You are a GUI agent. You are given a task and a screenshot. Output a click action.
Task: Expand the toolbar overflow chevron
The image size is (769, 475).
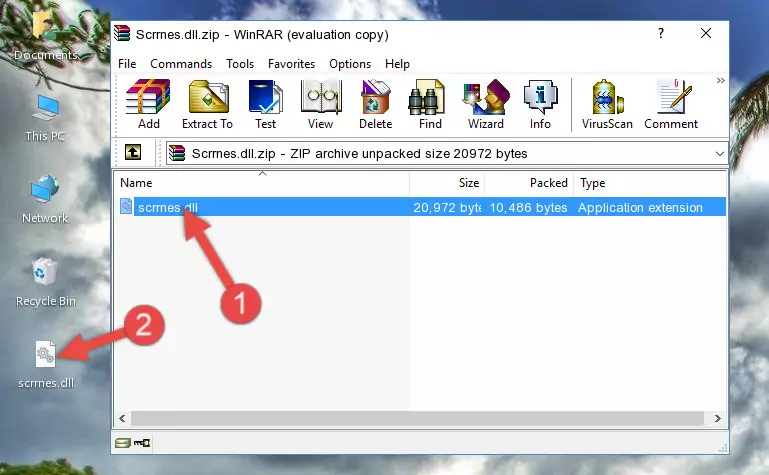pos(720,81)
